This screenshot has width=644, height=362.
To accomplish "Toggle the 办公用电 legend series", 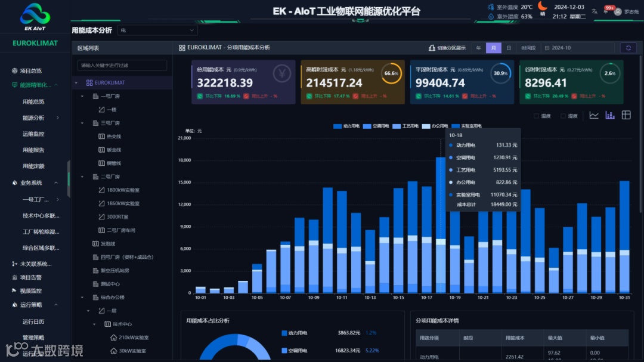I will (435, 126).
